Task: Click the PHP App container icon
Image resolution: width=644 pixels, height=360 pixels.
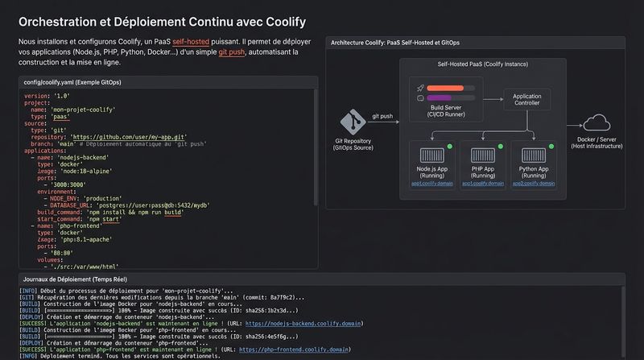Action: coord(482,155)
